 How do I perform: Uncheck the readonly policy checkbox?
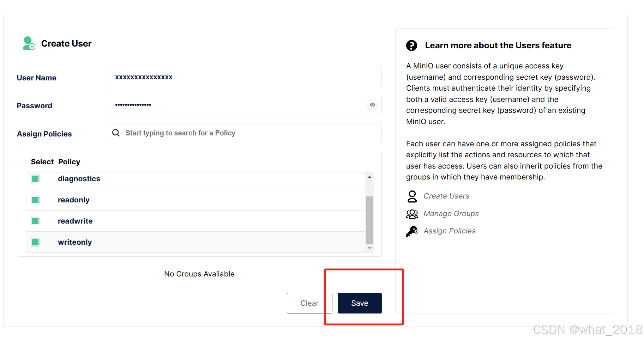(35, 200)
